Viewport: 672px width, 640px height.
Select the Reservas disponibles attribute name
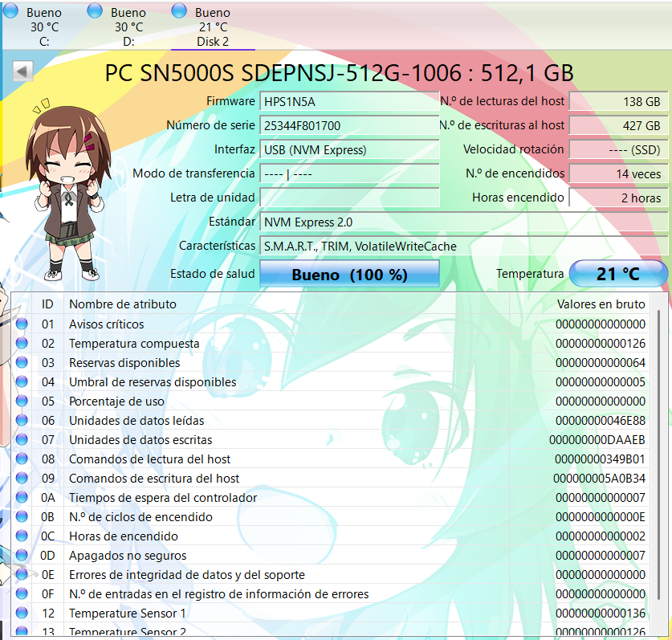[x=124, y=363]
